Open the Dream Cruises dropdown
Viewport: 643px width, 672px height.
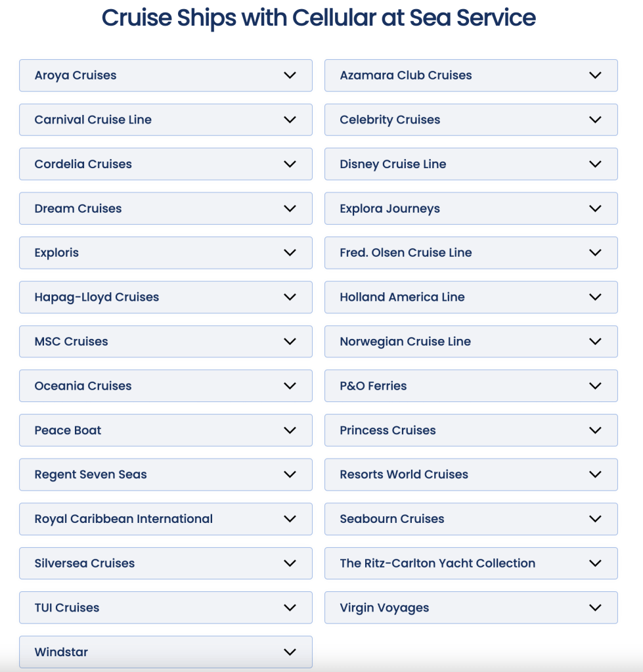point(166,208)
